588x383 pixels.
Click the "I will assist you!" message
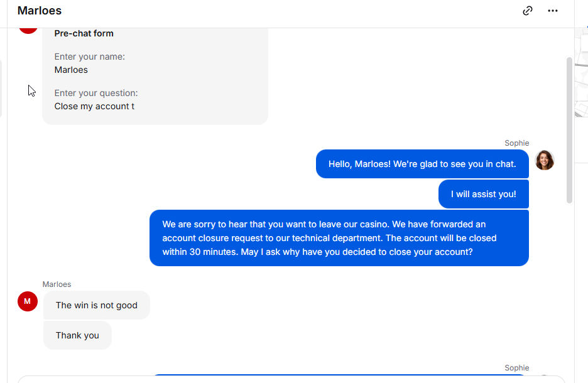pos(484,194)
